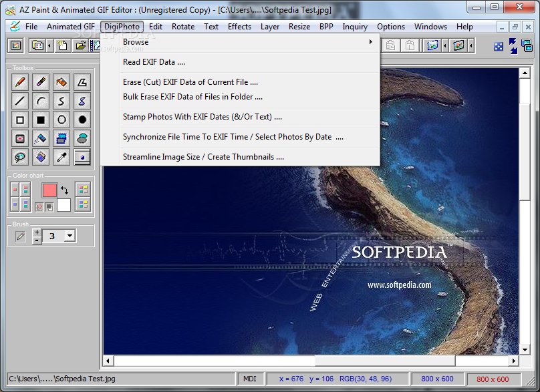This screenshot has height=392, width=540.
Task: Select the straight Line tool
Action: [x=20, y=101]
